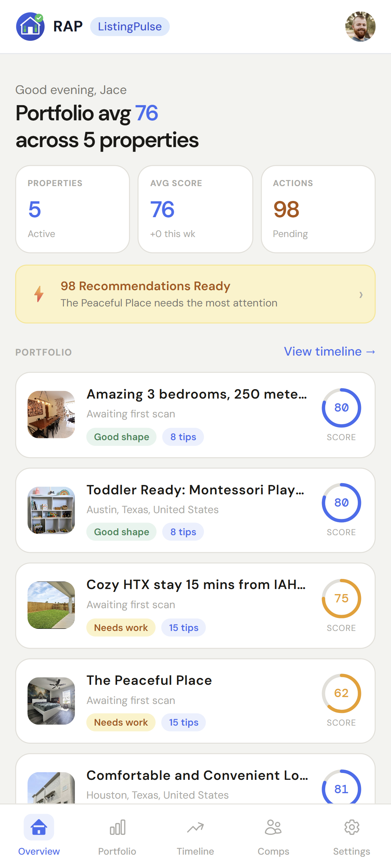391x868 pixels.
Task: Expand the recommendations banner chevron
Action: (361, 295)
